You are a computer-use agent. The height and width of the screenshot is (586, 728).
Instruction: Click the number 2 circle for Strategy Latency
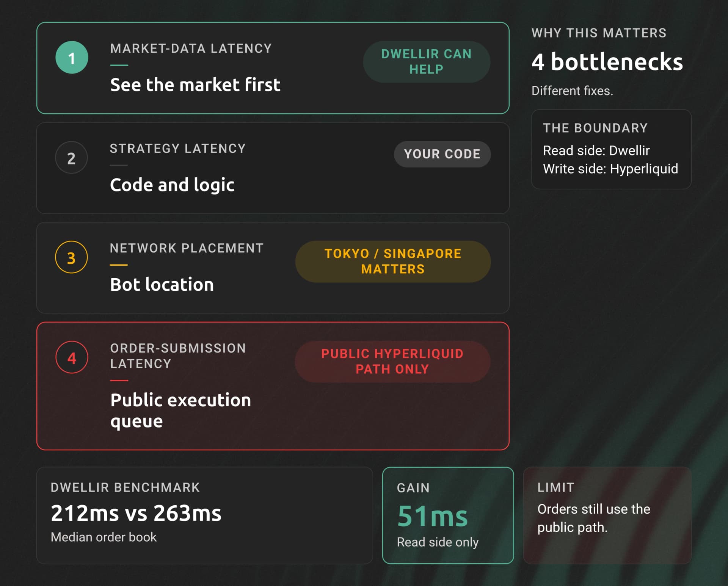[x=71, y=158]
